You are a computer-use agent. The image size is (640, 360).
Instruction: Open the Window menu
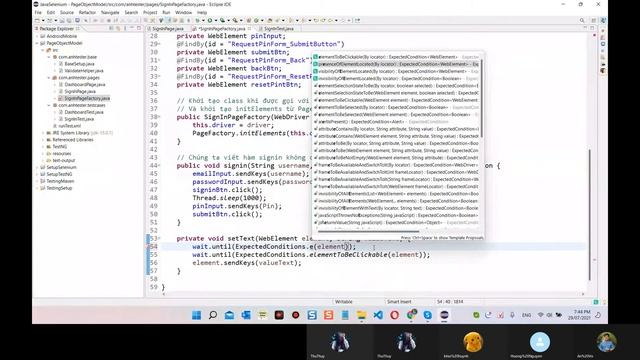183,13
